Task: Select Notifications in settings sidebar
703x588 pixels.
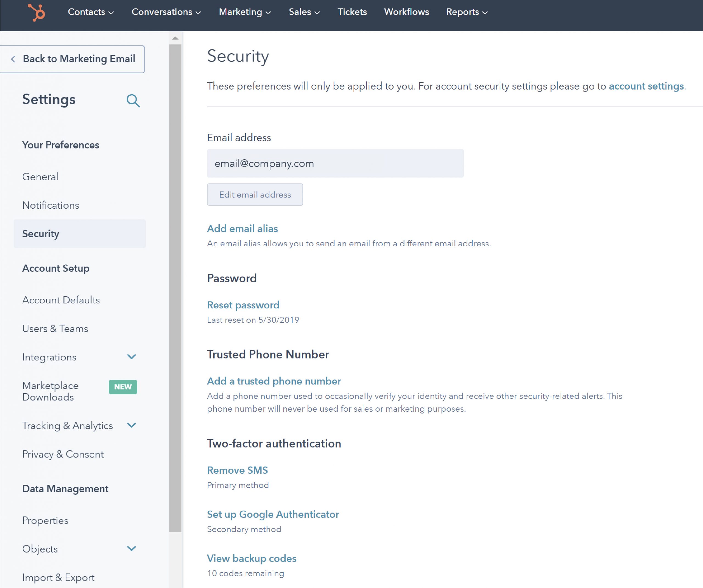Action: [51, 205]
